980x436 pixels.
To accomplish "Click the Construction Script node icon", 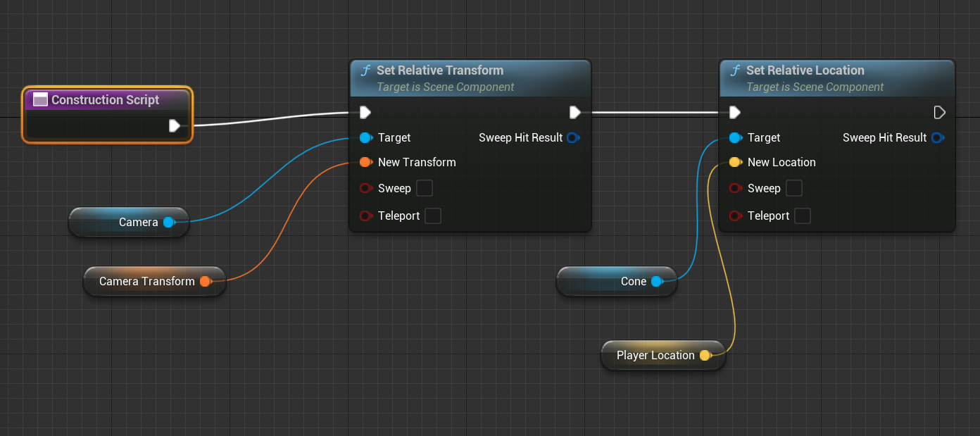I will (x=40, y=99).
